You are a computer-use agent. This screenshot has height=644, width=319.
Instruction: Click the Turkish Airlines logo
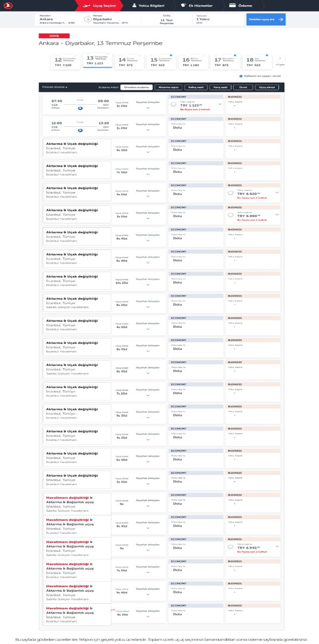pyautogui.click(x=8, y=6)
